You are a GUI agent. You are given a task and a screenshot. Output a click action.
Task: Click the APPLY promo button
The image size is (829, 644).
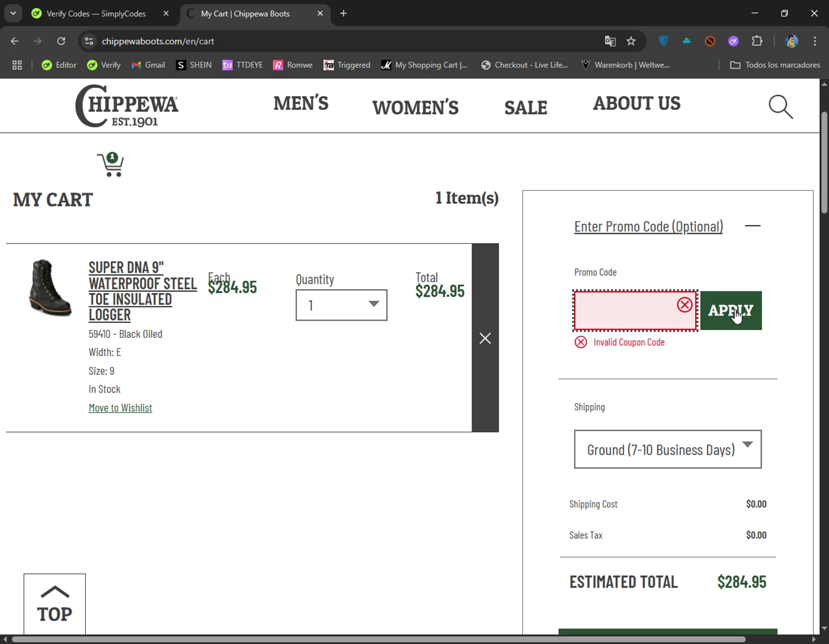731,310
